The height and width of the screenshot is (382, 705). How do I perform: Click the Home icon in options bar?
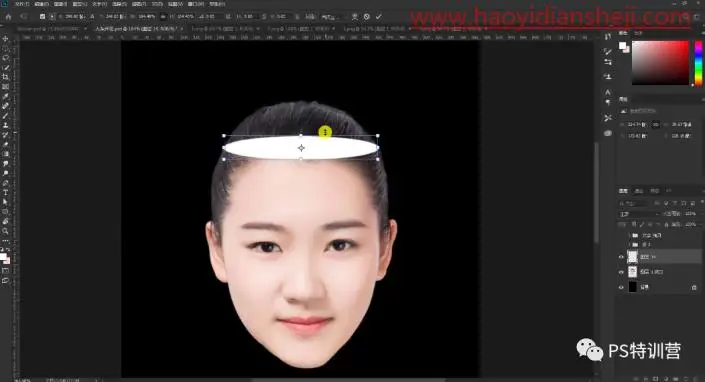8,17
